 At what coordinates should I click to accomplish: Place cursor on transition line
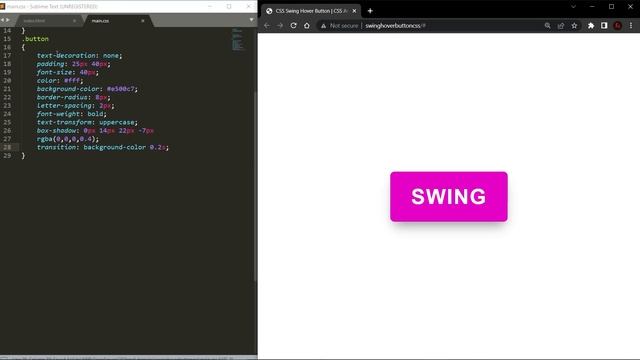coord(102,147)
